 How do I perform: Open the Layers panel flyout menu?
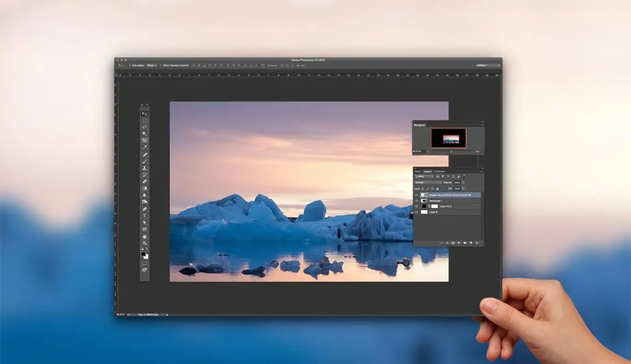[482, 171]
